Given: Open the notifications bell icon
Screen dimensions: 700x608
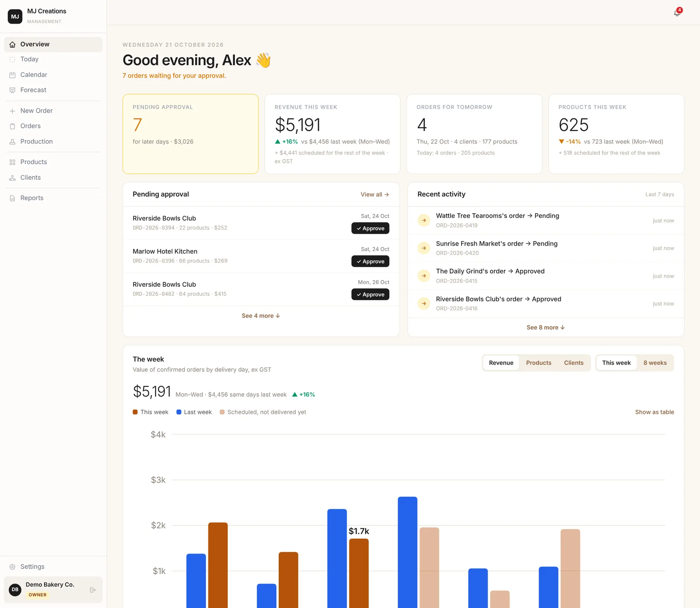Looking at the screenshot, I should (677, 13).
